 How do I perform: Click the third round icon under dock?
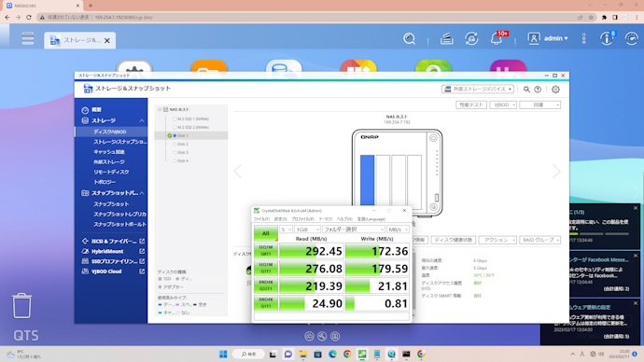pyautogui.click(x=335, y=337)
